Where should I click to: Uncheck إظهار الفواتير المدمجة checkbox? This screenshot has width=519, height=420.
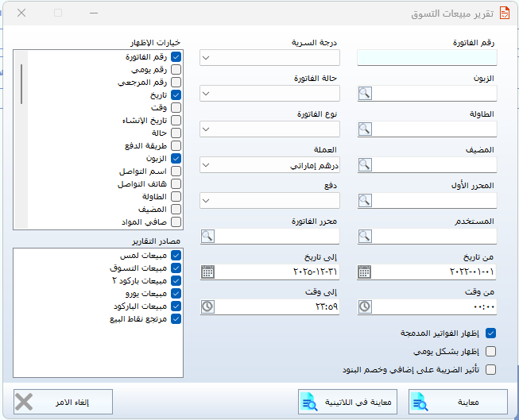tap(490, 333)
